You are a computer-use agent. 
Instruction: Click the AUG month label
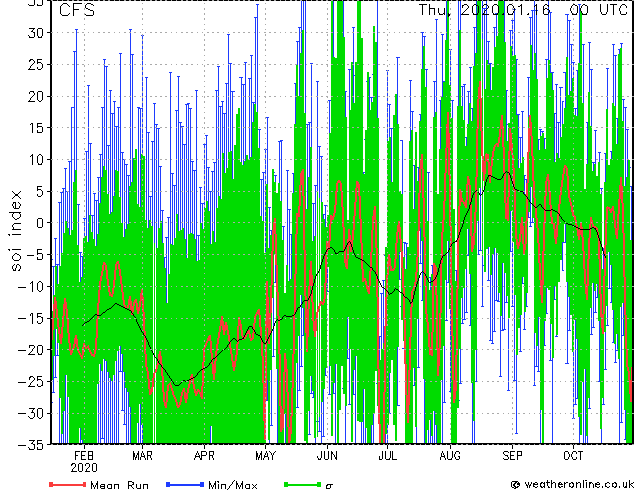(x=450, y=456)
